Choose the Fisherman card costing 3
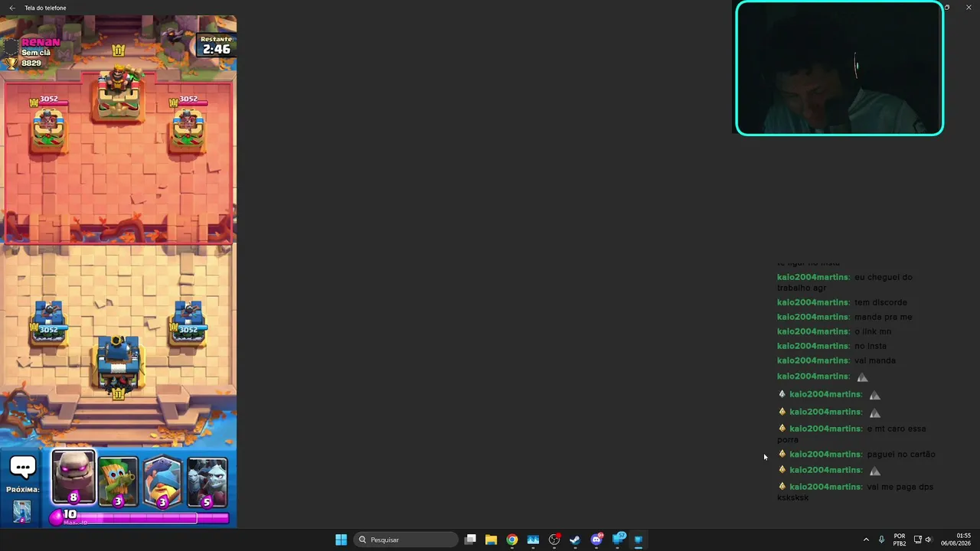Image resolution: width=980 pixels, height=551 pixels. [x=162, y=482]
